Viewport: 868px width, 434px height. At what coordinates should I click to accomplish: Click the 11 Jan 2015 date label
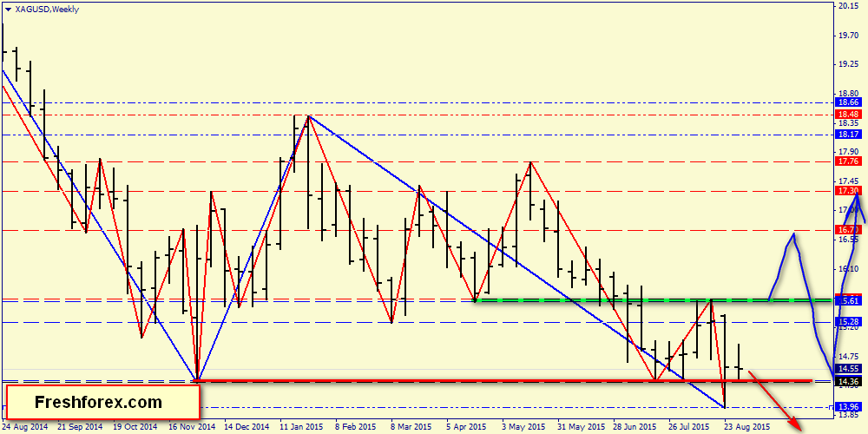pos(302,427)
